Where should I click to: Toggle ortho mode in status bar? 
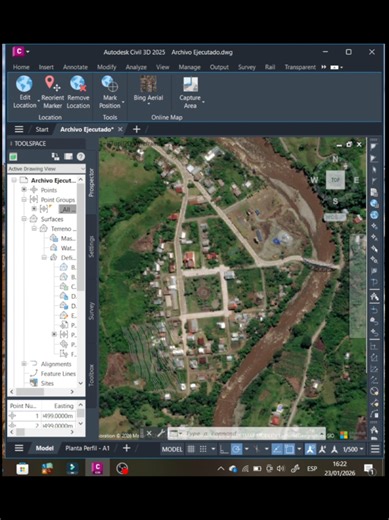(224, 449)
